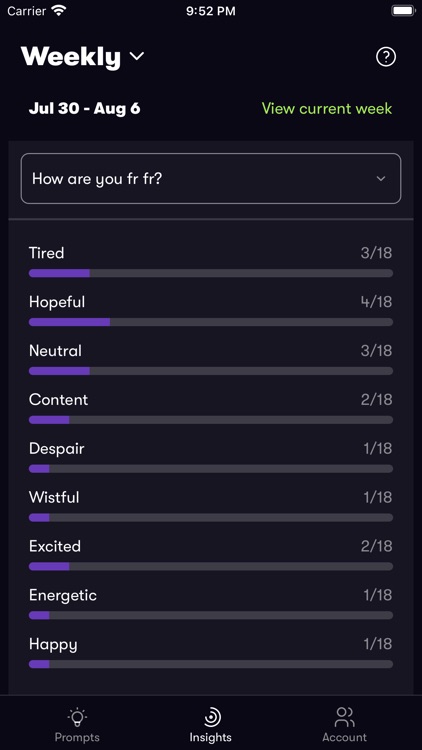Expand the Weekly period chevron
Viewport: 422px width, 750px height.
pos(137,56)
